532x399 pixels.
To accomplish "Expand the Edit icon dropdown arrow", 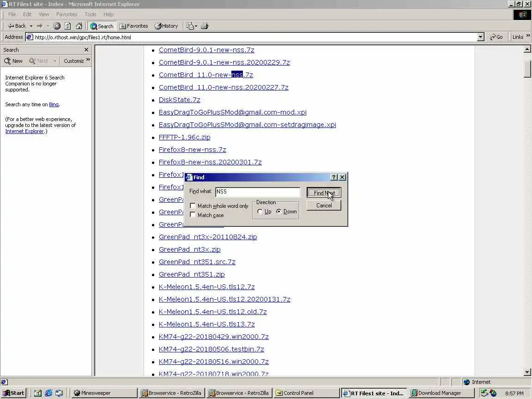I will tap(196, 26).
